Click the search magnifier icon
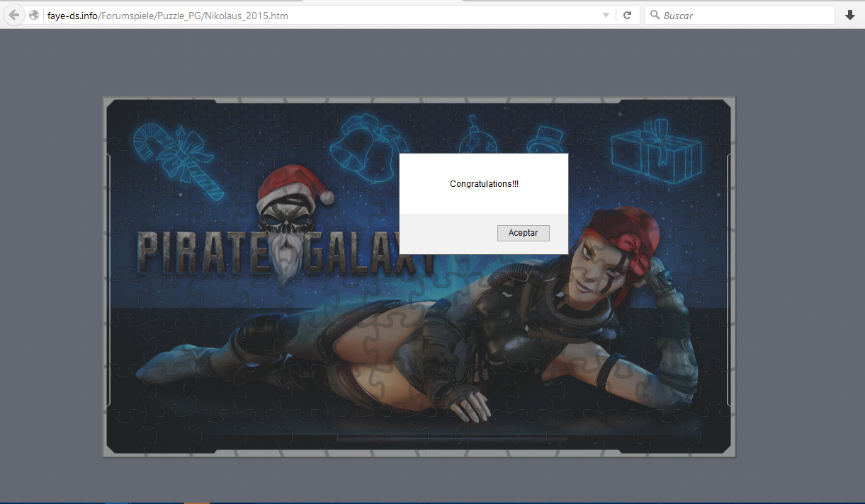This screenshot has height=504, width=865. click(x=655, y=15)
